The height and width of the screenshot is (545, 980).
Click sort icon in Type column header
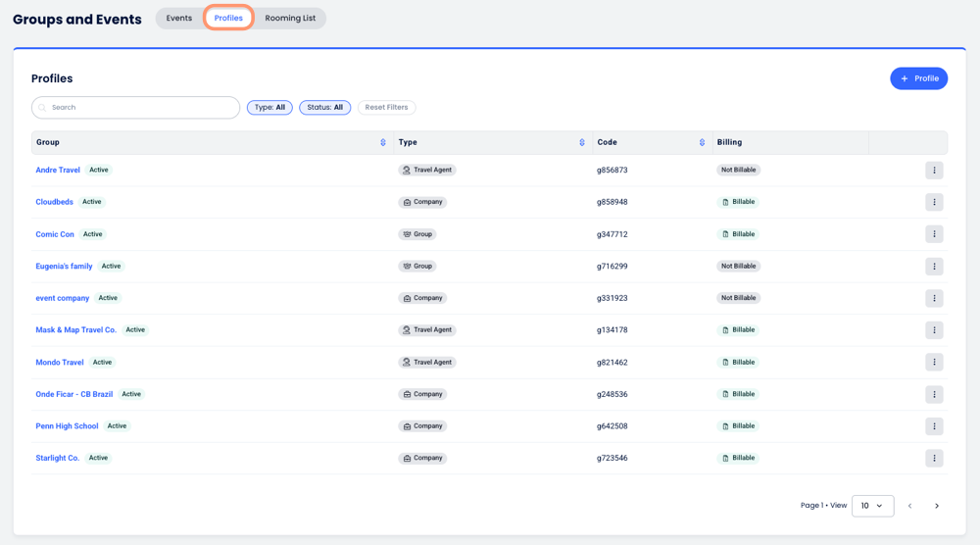(582, 143)
